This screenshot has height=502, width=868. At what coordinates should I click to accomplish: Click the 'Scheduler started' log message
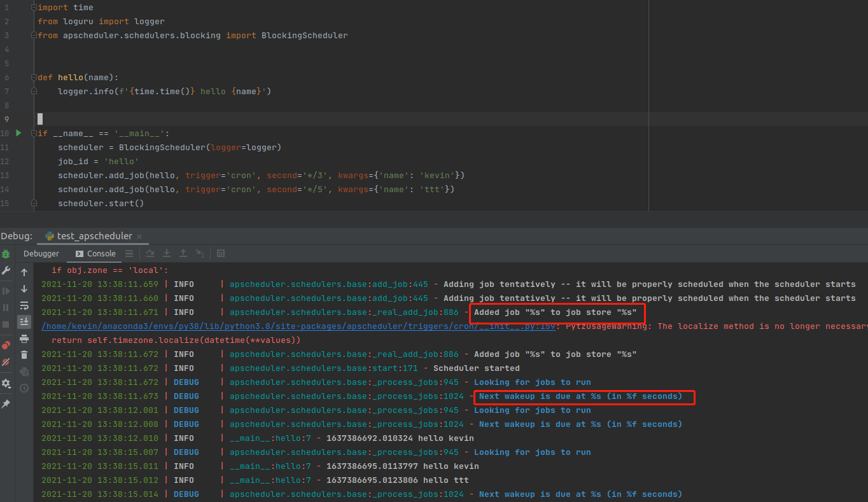tap(477, 368)
